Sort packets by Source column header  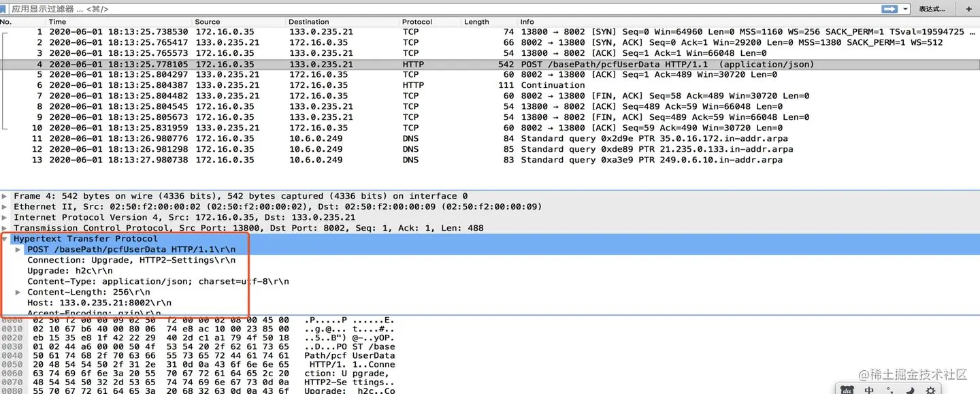tap(239, 22)
